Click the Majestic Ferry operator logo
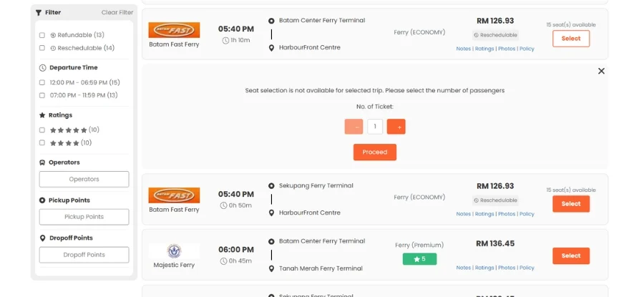The image size is (644, 297). coord(174,251)
